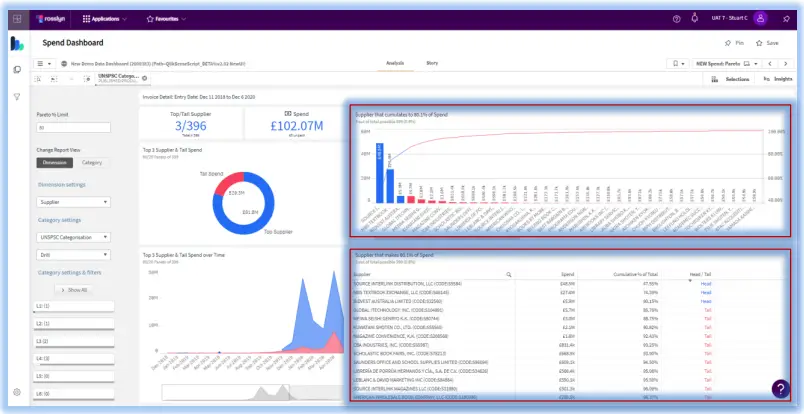Select GLOBAL ITECHNOLOGY, INC. supplier row
Viewport: 804px width, 414px height.
click(569, 310)
